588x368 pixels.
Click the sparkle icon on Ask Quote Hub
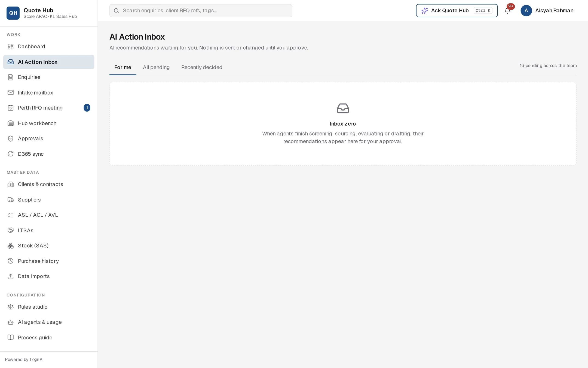pyautogui.click(x=425, y=11)
